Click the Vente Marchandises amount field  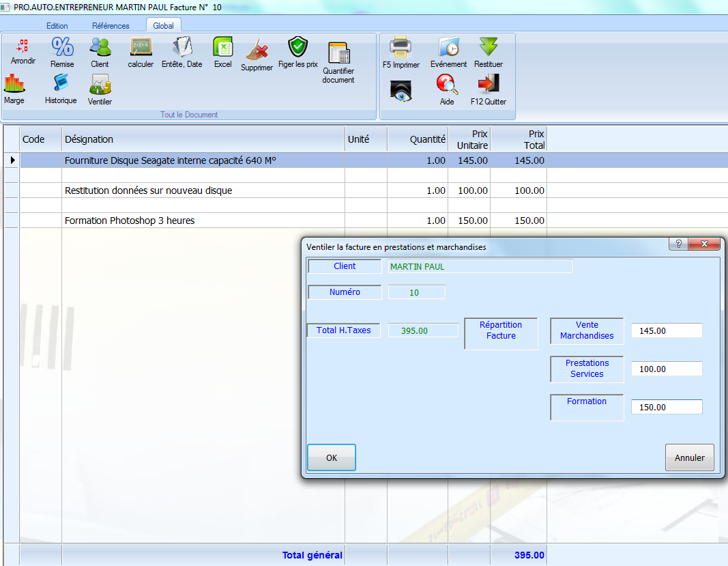666,330
